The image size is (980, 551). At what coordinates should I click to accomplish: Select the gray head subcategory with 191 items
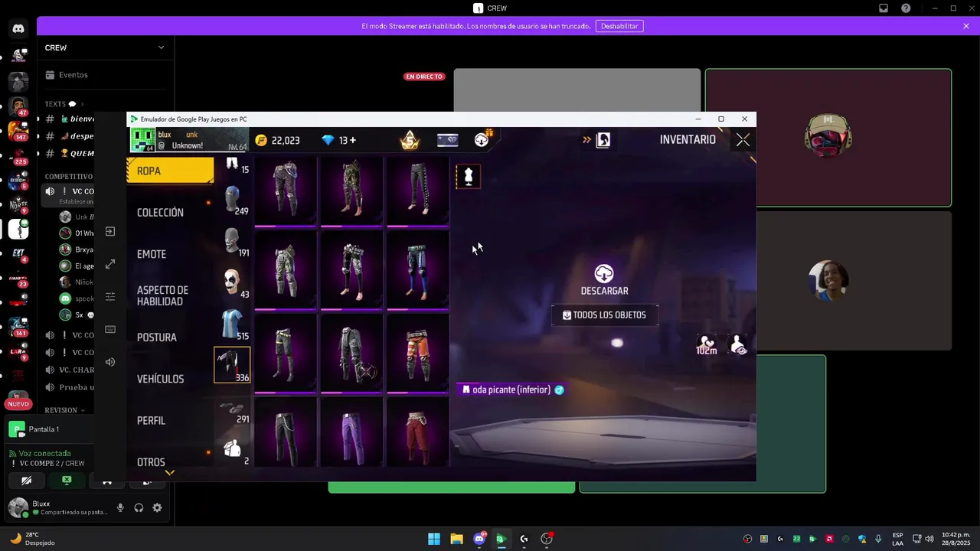[232, 243]
